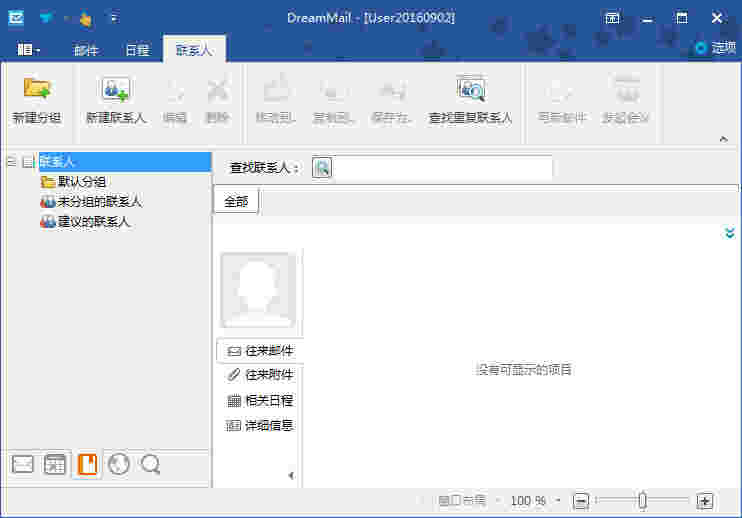The height and width of the screenshot is (518, 742).
Task: Switch to the 日程 calendar ribbon tab
Action: [137, 50]
